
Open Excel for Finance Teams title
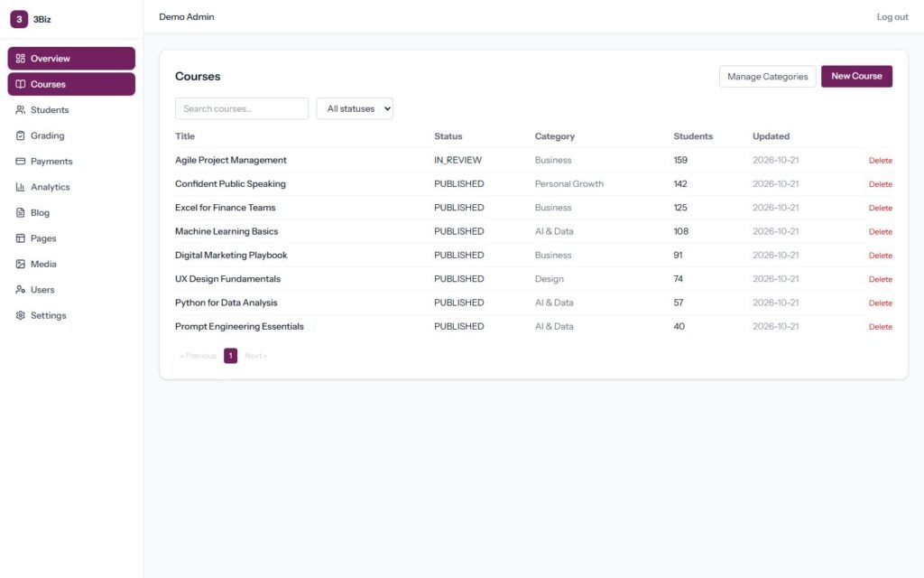[225, 208]
